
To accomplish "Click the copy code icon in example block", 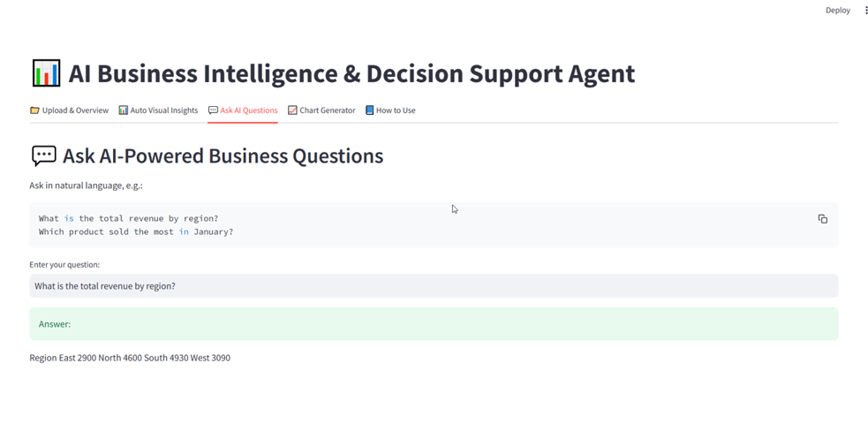I will point(823,219).
